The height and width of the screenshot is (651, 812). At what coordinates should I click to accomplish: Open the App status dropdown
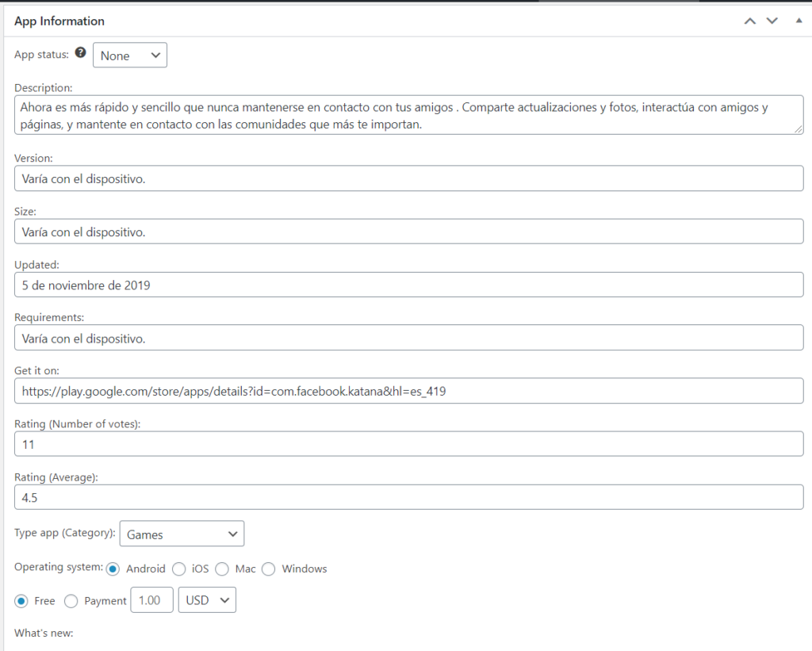(130, 56)
